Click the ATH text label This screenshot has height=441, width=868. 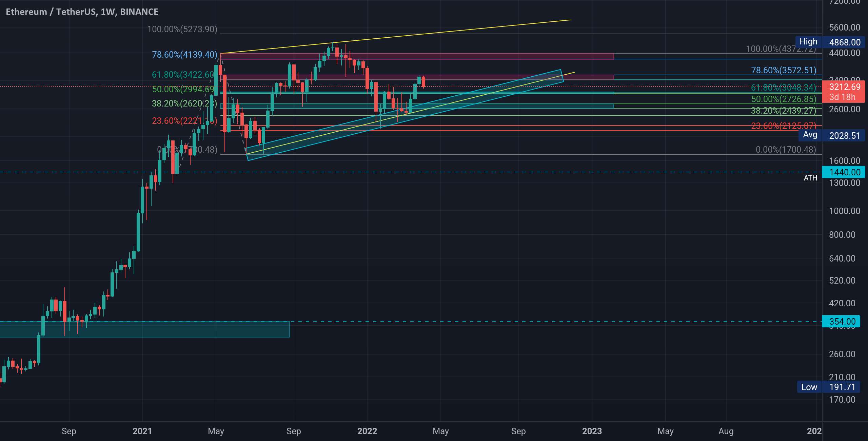tap(810, 178)
